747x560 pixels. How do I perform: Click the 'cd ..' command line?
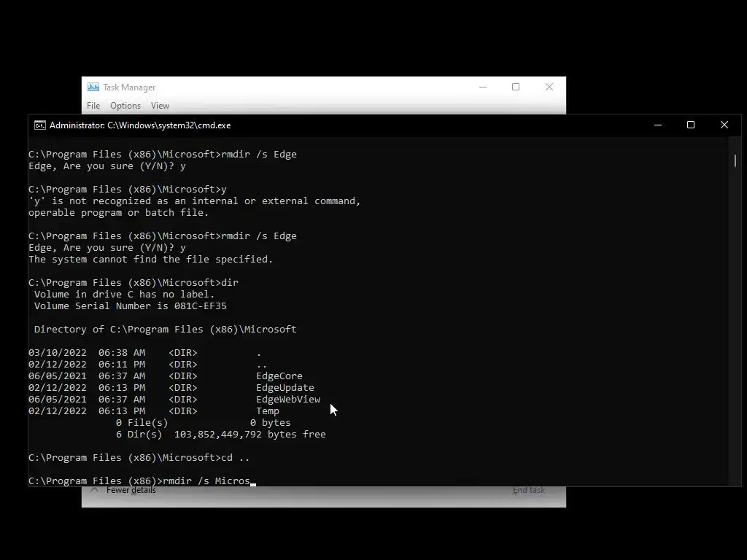coord(139,458)
